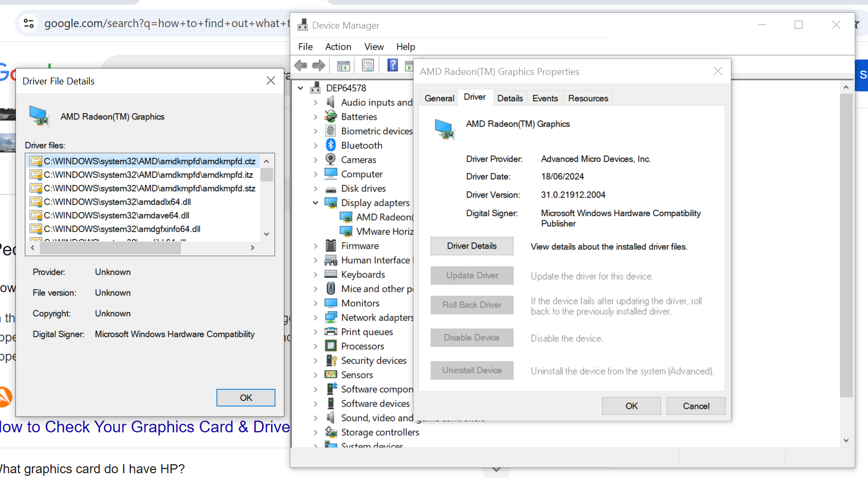This screenshot has width=868, height=478.
Task: Click the Show/Hide console tree toolbar icon
Action: 343,66
